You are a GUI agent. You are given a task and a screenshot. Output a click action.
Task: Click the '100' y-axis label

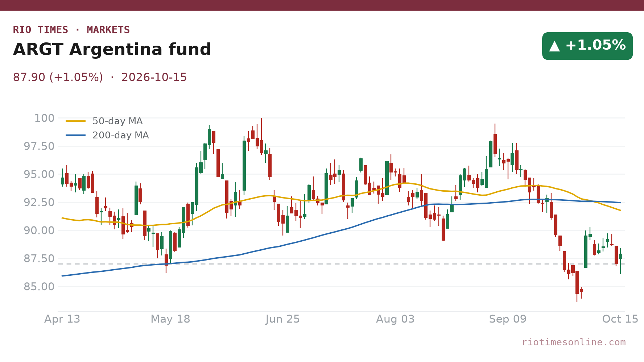pyautogui.click(x=44, y=118)
